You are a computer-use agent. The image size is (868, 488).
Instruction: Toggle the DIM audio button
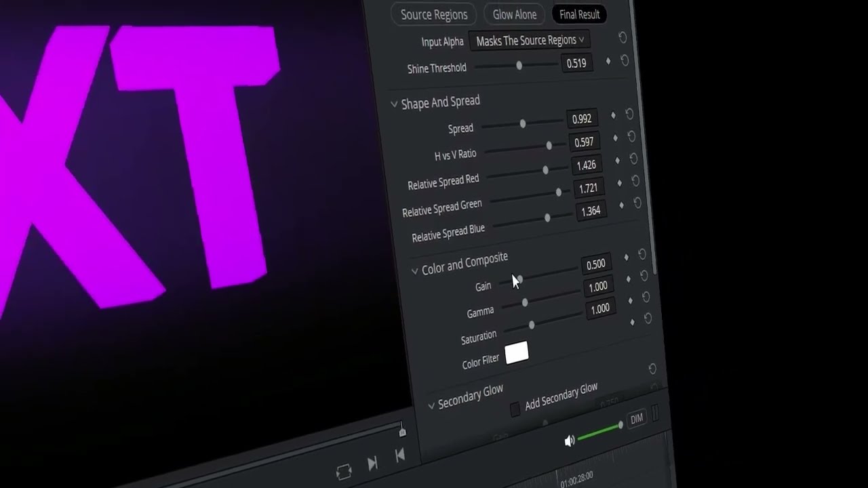636,420
